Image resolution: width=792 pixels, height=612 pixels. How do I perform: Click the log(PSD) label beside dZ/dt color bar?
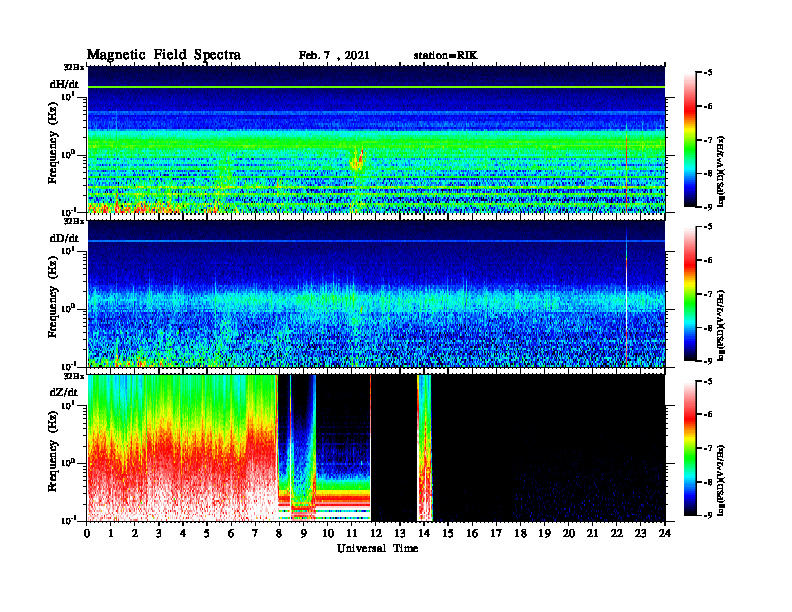click(x=721, y=480)
